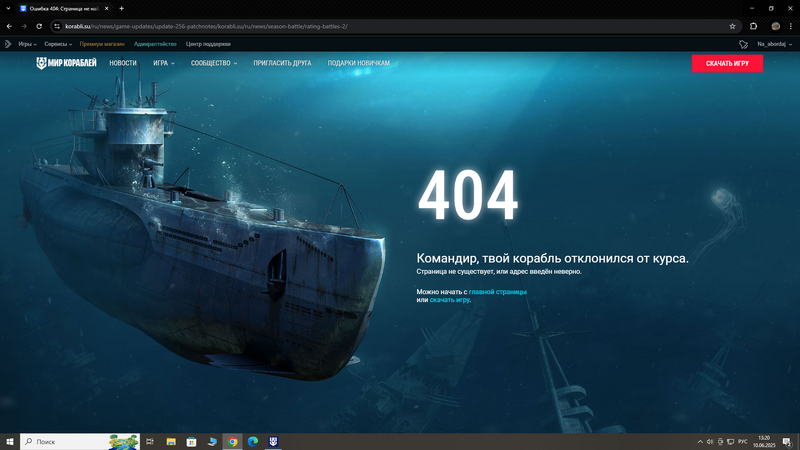
Task: Open the Chrome three-dot menu
Action: 791,26
